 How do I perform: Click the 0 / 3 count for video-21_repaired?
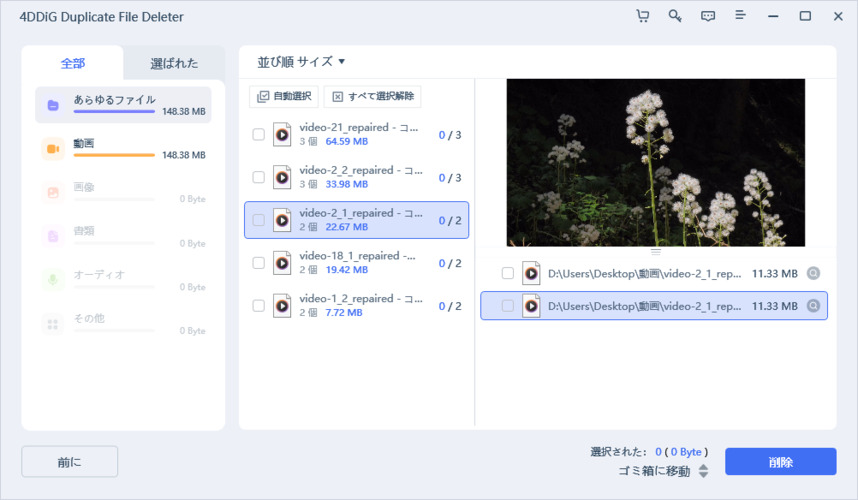pos(450,135)
